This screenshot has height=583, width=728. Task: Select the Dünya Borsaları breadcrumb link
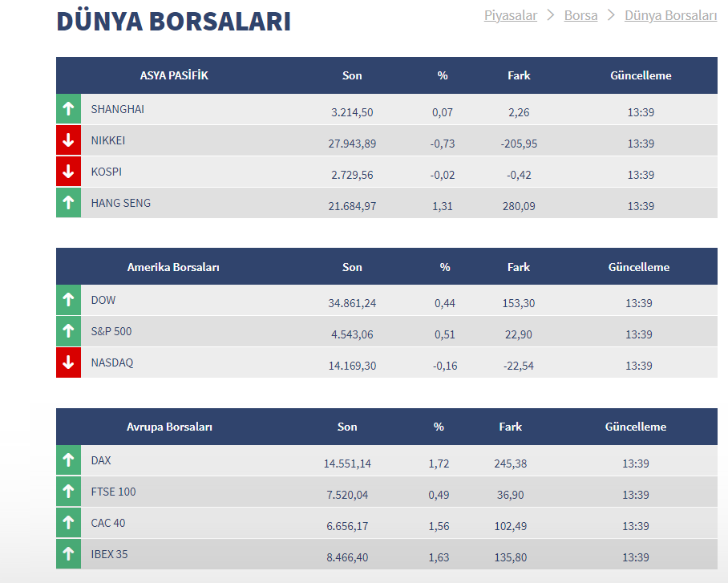(x=670, y=15)
